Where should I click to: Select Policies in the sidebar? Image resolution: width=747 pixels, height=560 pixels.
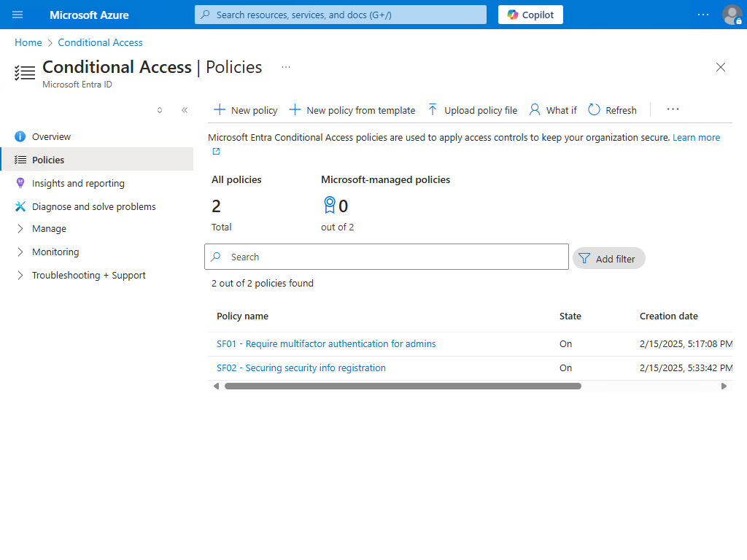tap(97, 160)
